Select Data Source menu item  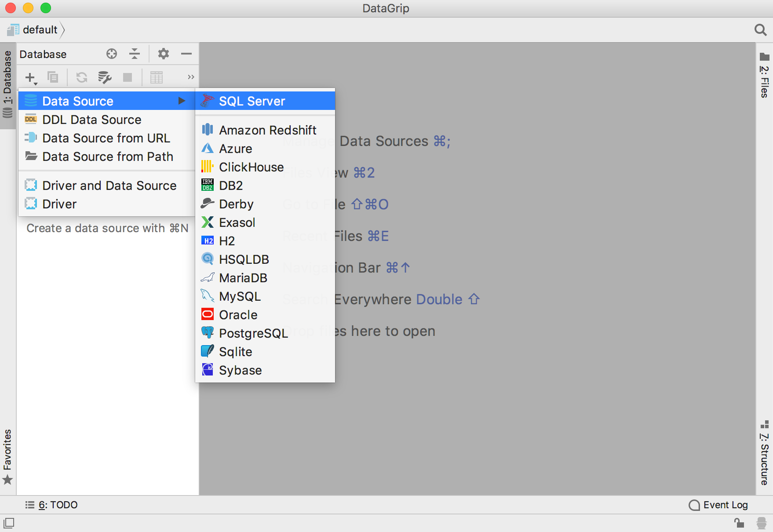click(106, 101)
